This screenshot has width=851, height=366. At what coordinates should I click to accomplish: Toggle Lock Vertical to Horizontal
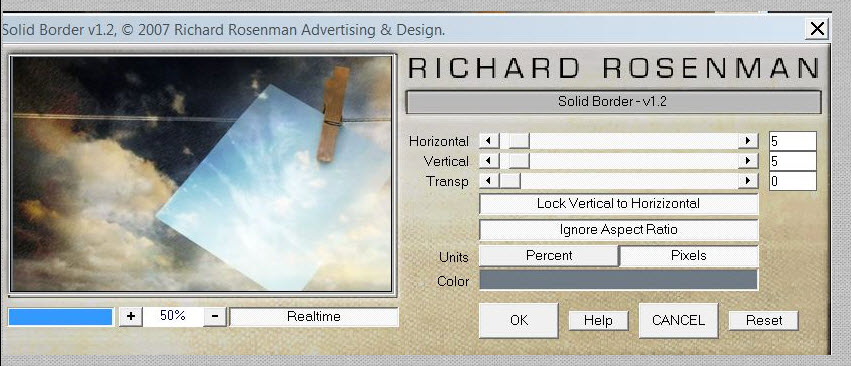click(x=618, y=204)
